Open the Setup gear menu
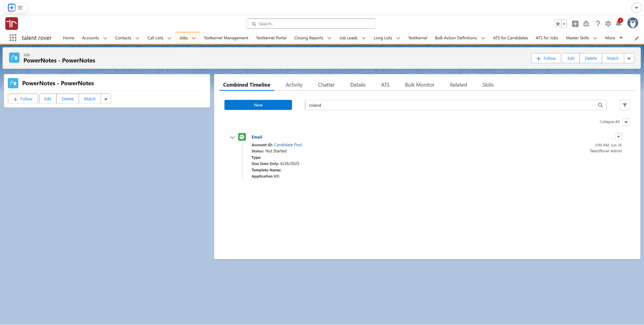 tap(608, 24)
